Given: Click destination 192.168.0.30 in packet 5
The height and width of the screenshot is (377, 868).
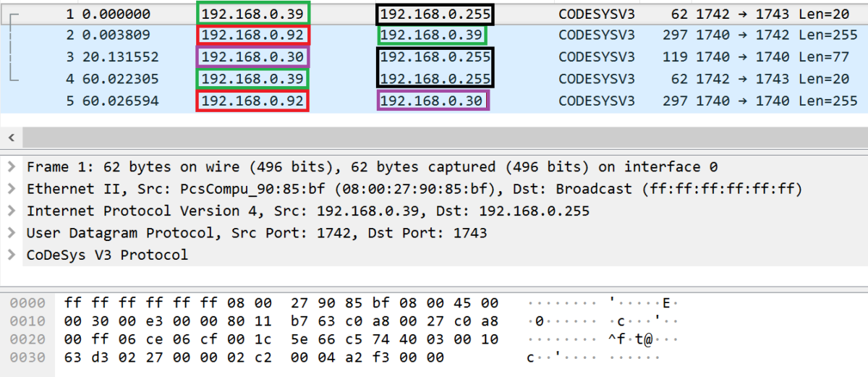Looking at the screenshot, I should click(433, 101).
